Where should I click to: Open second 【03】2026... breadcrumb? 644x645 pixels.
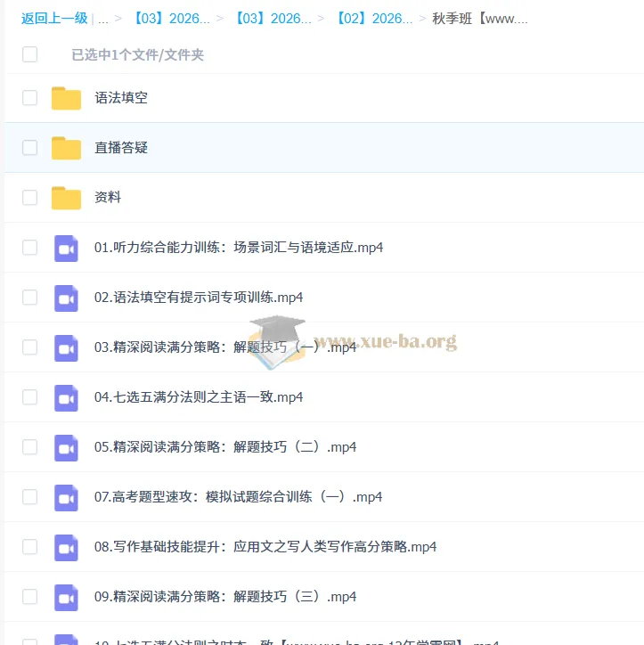click(x=273, y=19)
